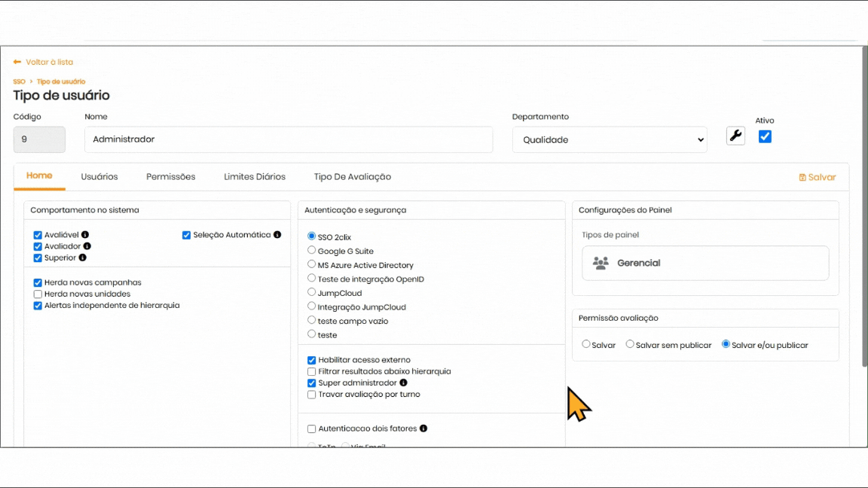Click info icon beside Avaliador

tap(87, 246)
